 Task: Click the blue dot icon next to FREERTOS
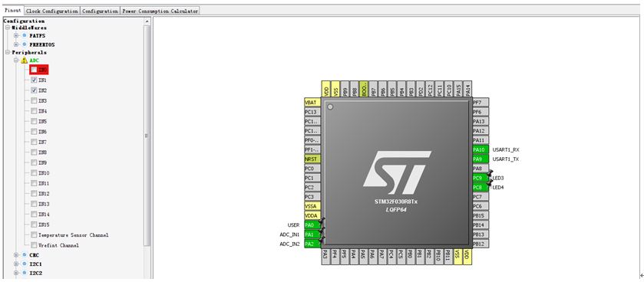pos(25,44)
